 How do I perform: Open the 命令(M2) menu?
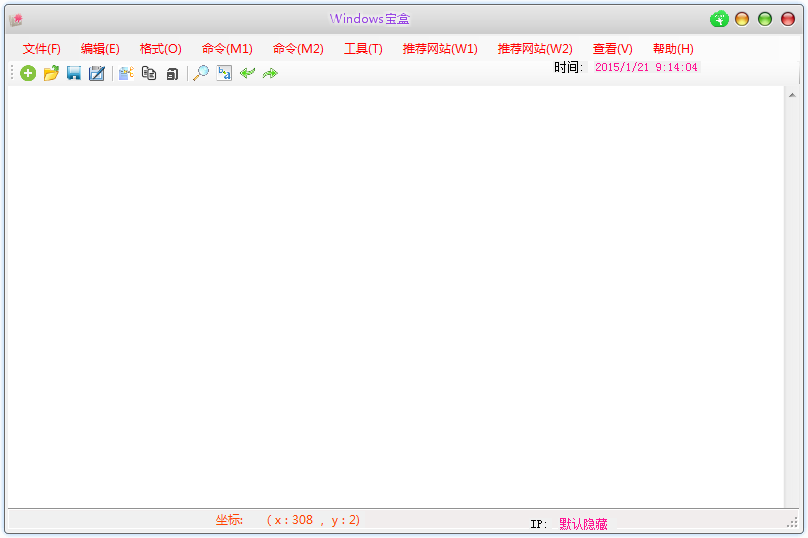298,49
